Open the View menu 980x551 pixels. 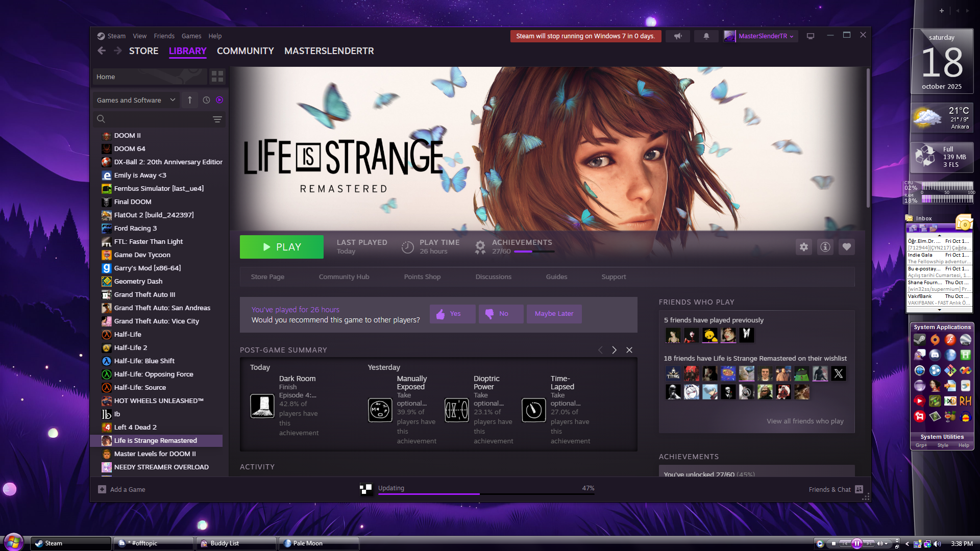pos(139,36)
